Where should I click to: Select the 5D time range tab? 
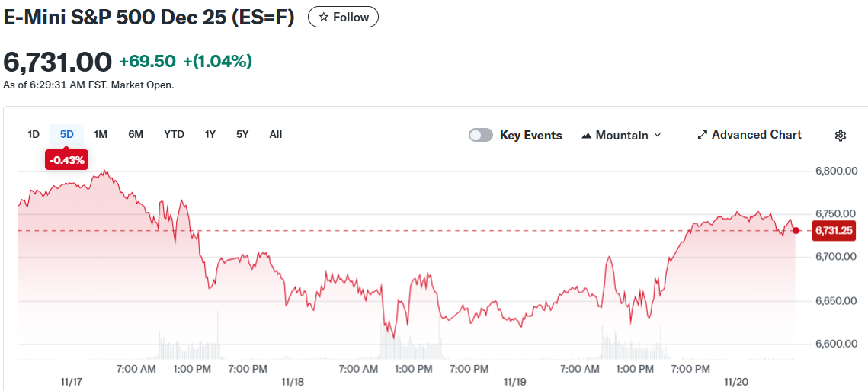click(x=67, y=135)
